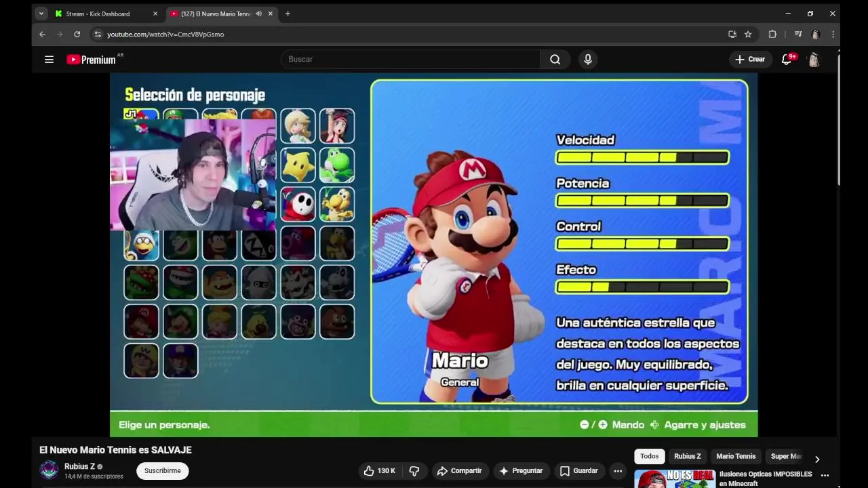Submit search with the magnifier button
Screen dimensions: 868x488
tap(555, 59)
